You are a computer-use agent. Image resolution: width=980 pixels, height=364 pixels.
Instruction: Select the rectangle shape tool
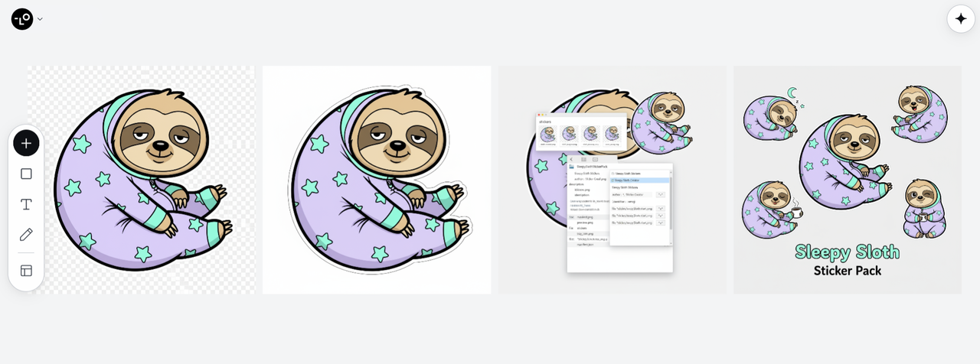click(26, 174)
